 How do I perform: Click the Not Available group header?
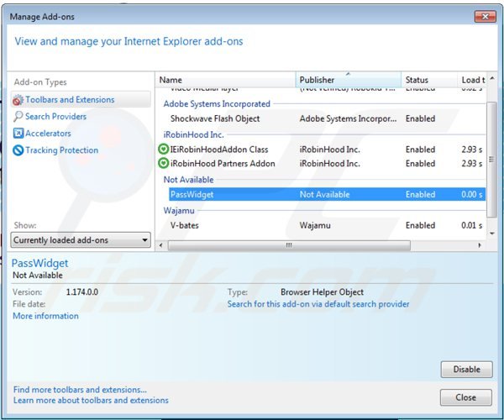coord(189,180)
